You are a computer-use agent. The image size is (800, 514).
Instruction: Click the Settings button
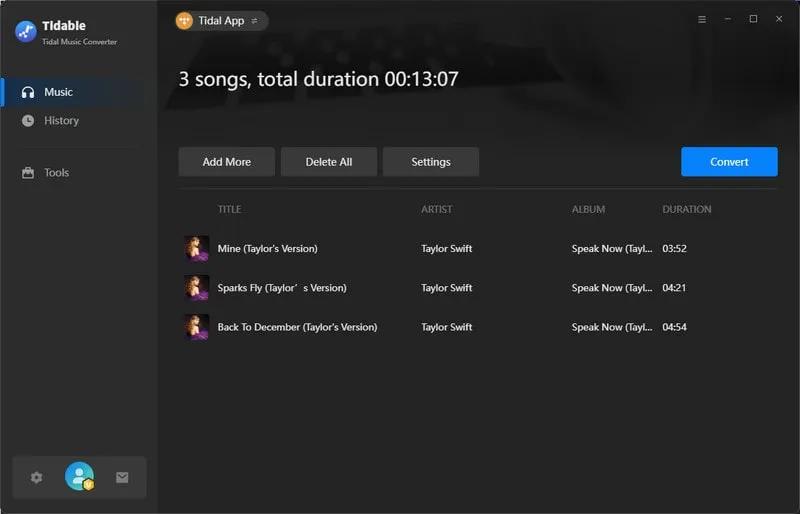point(431,162)
